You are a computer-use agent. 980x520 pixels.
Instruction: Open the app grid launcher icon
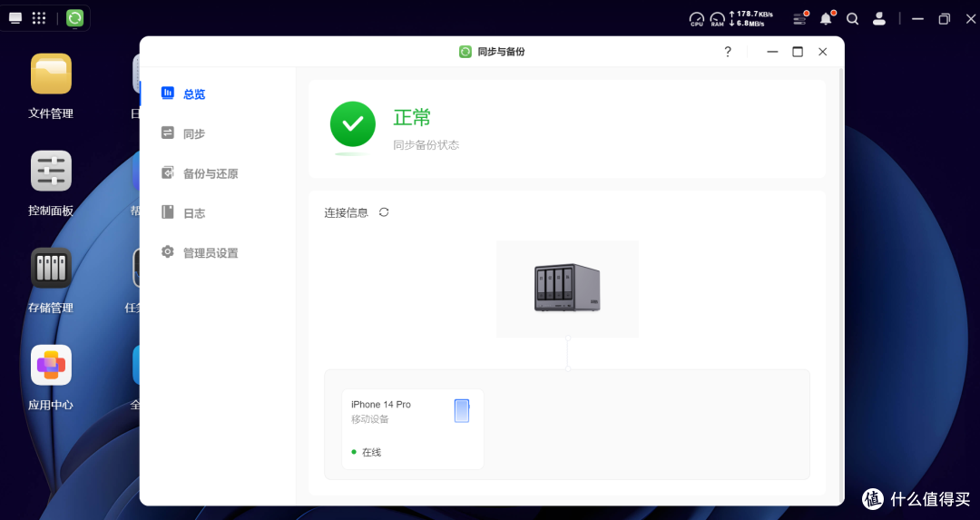(39, 18)
